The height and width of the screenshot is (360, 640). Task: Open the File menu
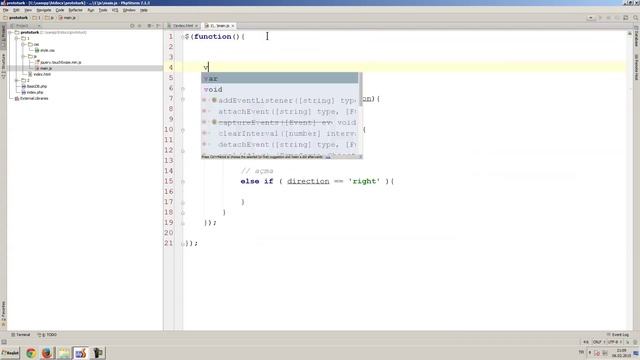click(6, 10)
